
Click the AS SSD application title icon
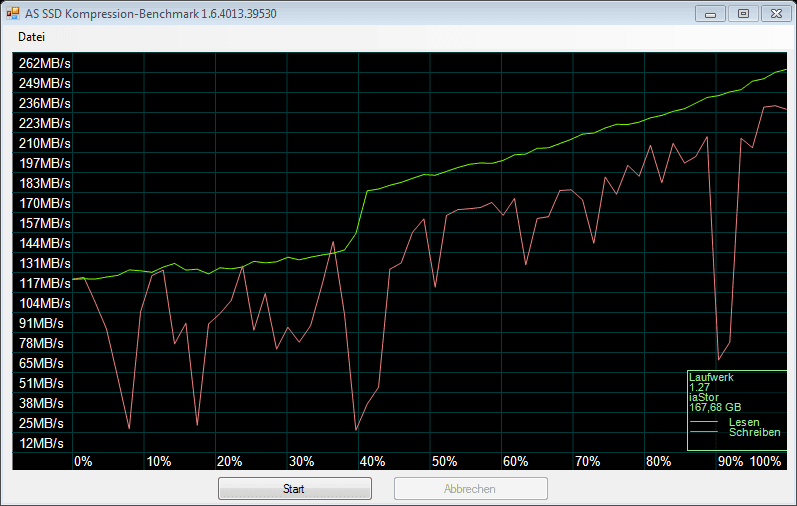click(13, 13)
